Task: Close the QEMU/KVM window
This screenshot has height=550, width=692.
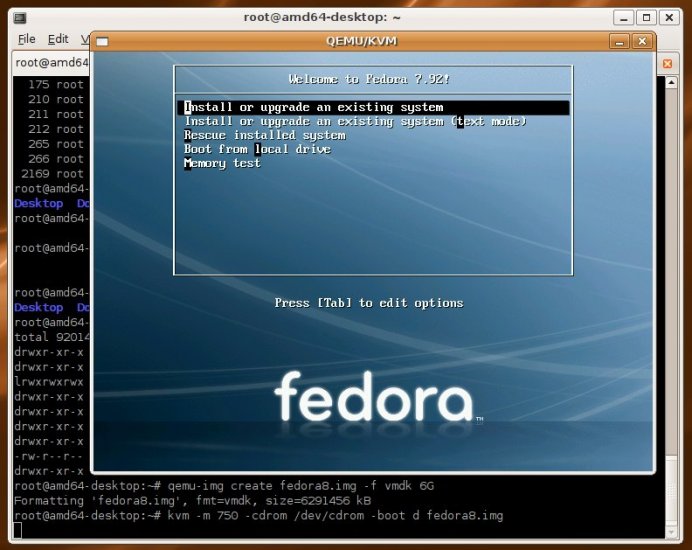Action: 642,41
